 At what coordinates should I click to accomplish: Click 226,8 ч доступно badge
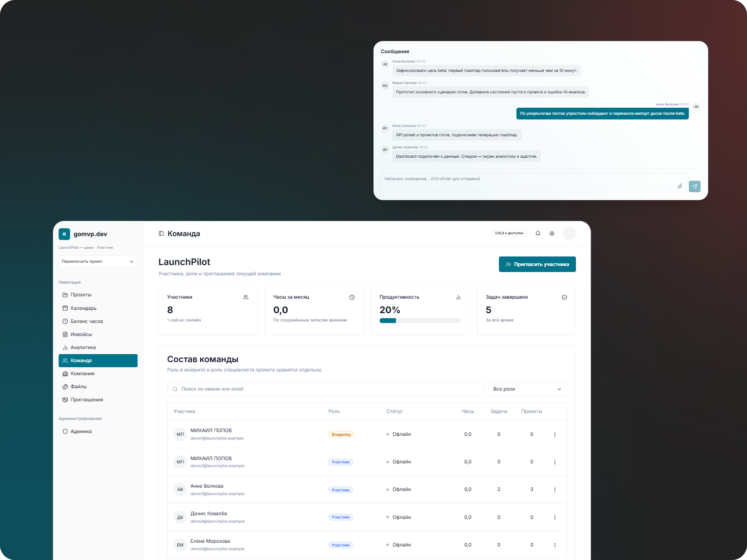[x=509, y=233]
